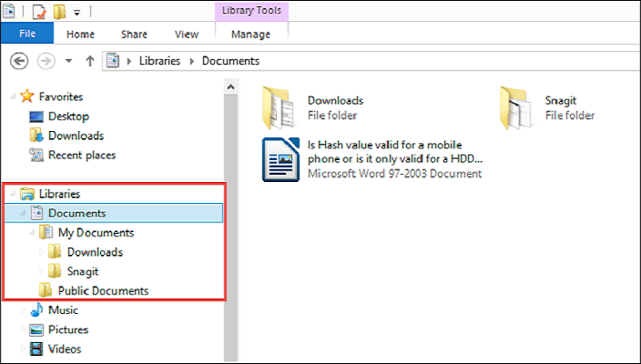Click the Favorites star icon
Screen dimensions: 641x364
[27, 96]
